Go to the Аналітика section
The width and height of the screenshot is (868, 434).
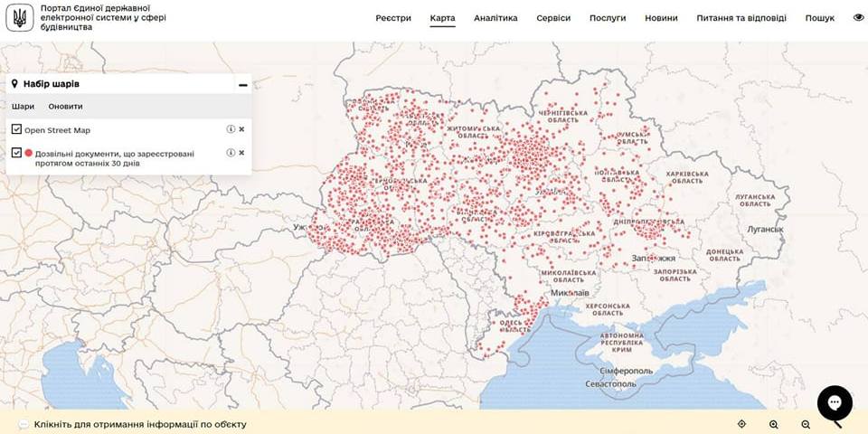click(495, 18)
